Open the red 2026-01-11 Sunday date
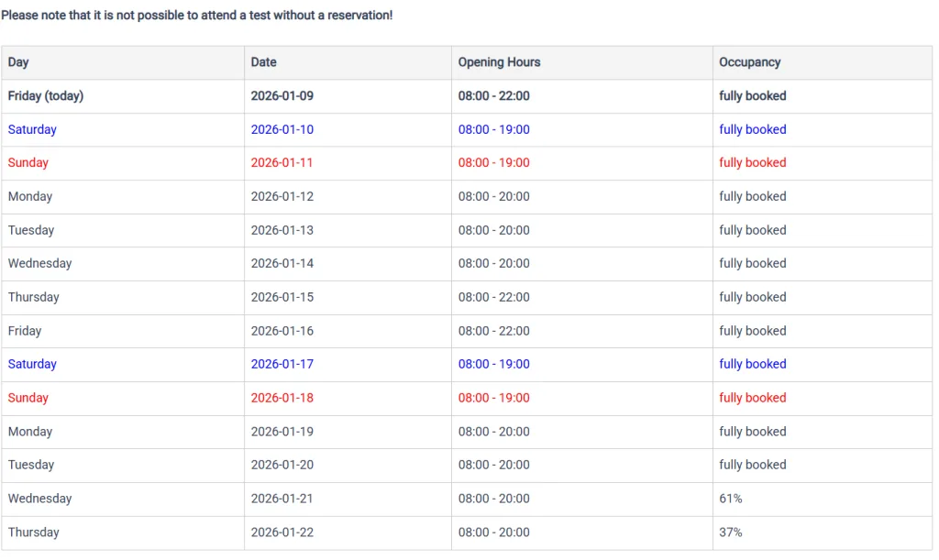939x560 pixels. point(282,163)
